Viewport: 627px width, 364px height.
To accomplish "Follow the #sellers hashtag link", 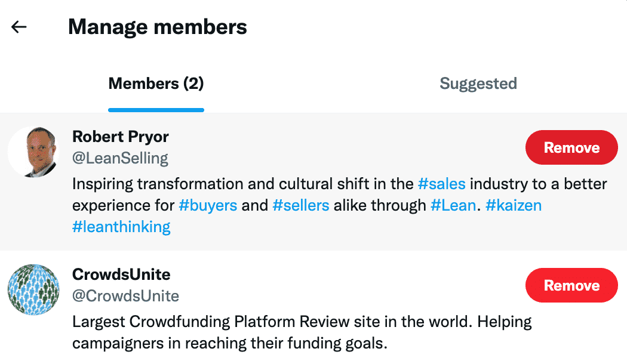I will coord(301,205).
